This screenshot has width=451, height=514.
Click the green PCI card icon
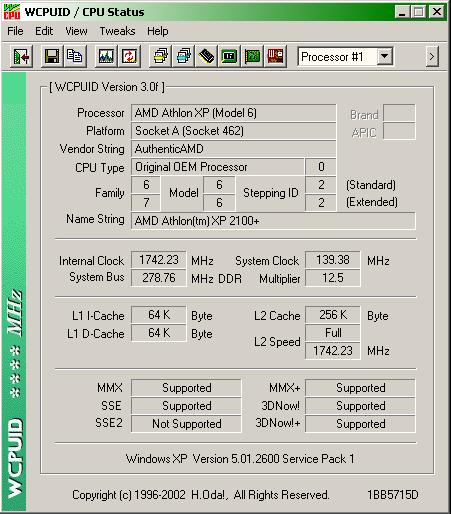[252, 56]
